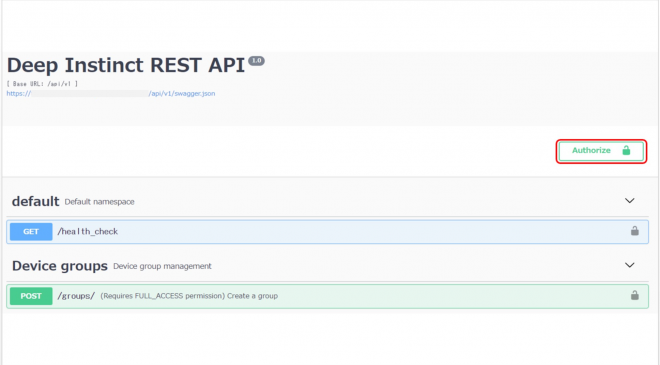
Task: Click the Default namespace description text
Action: point(99,202)
